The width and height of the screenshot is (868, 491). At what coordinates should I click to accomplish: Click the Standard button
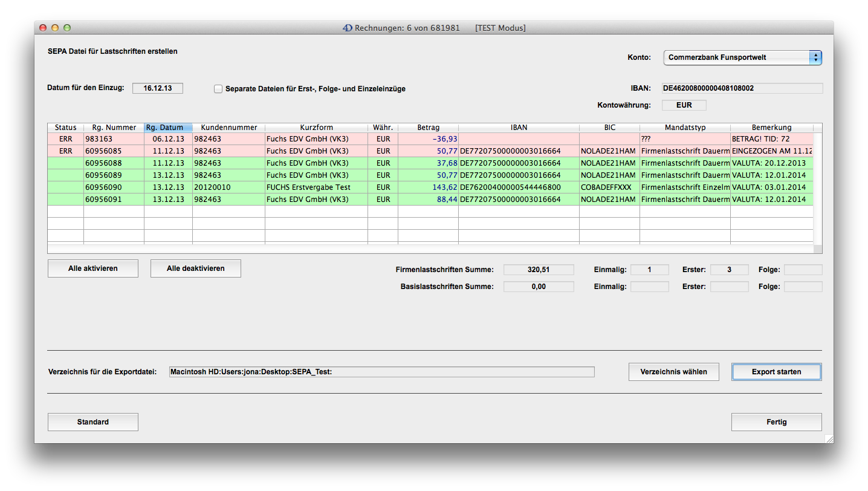[x=92, y=422]
